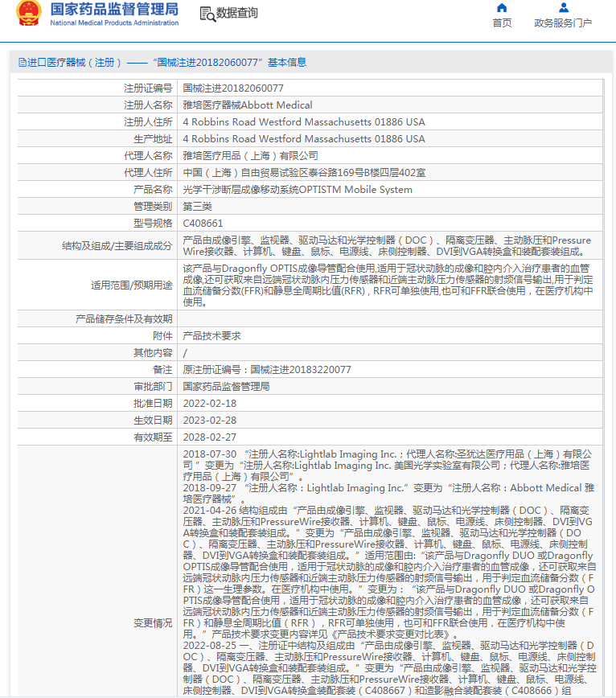Click the 产品技术要求 attachment value

(x=211, y=336)
